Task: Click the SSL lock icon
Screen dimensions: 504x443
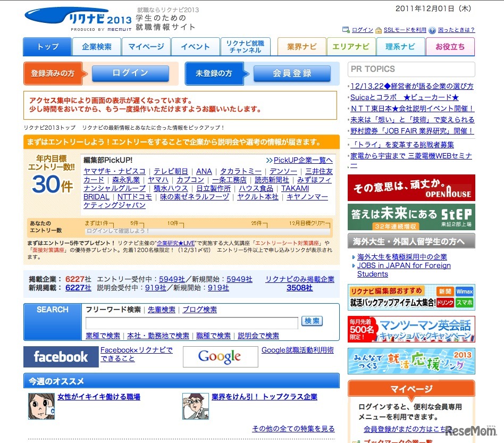Action: coord(379,30)
